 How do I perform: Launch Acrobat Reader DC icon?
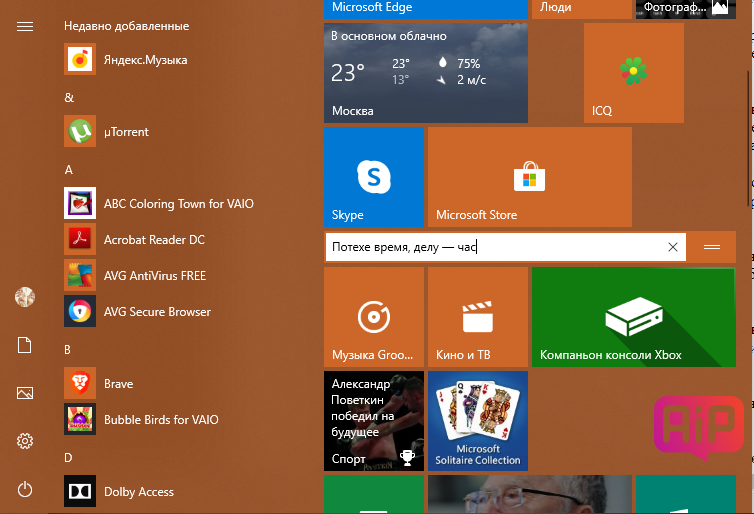tap(80, 239)
